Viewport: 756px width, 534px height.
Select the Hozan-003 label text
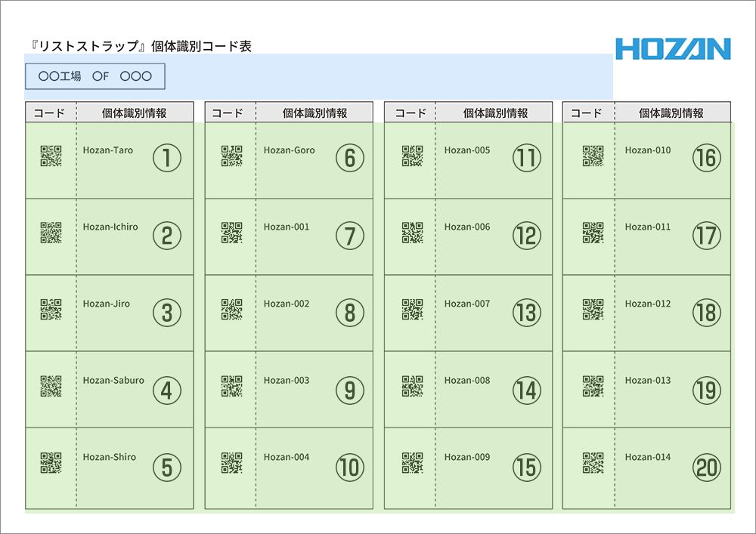(x=287, y=381)
